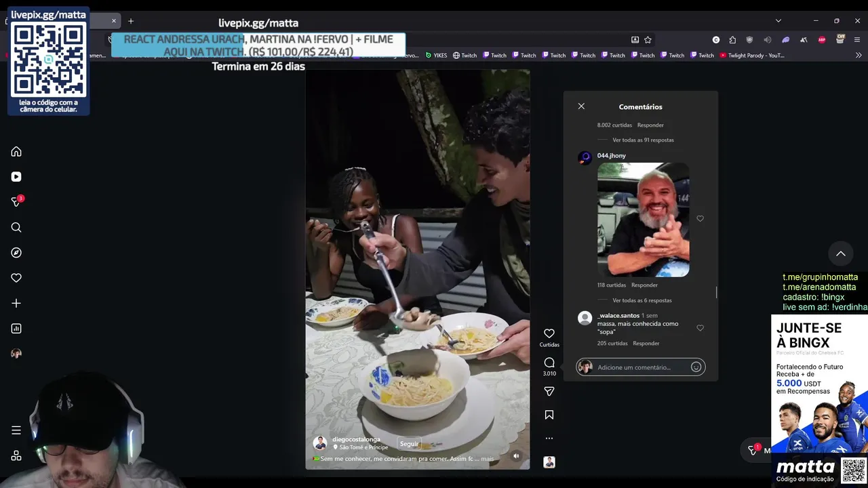Viewport: 868px width, 488px height.
Task: Share the reel with paper plane icon
Action: [x=549, y=391]
